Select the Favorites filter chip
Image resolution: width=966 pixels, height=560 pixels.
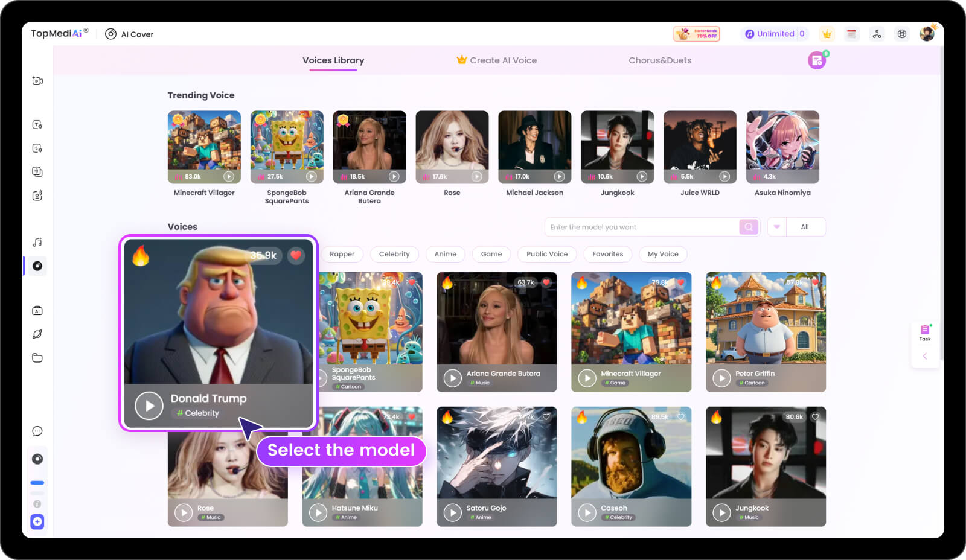pos(607,254)
